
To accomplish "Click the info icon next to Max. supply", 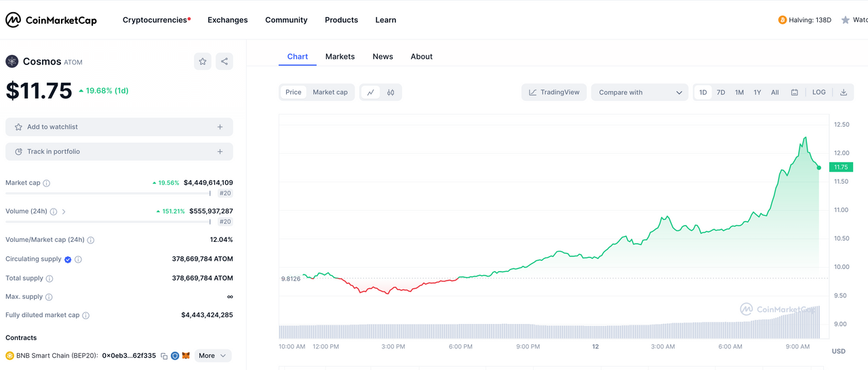I will (x=49, y=297).
